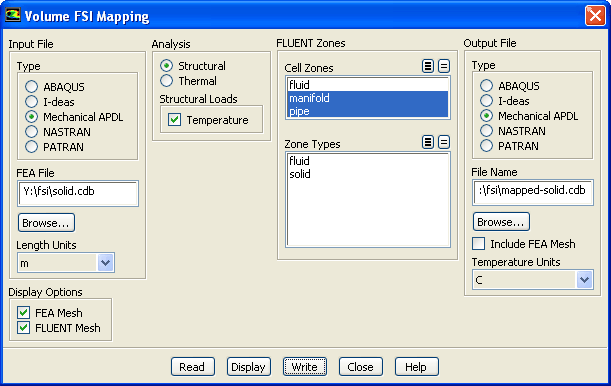Close the Volume FSI Mapping window

595,16
